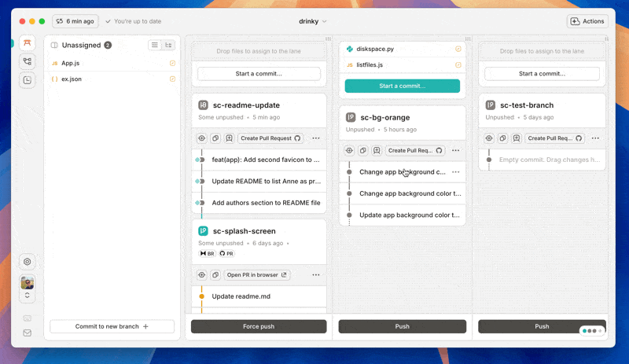Image resolution: width=629 pixels, height=364 pixels.
Task: Open project settings gear in sidebar
Action: click(28, 262)
